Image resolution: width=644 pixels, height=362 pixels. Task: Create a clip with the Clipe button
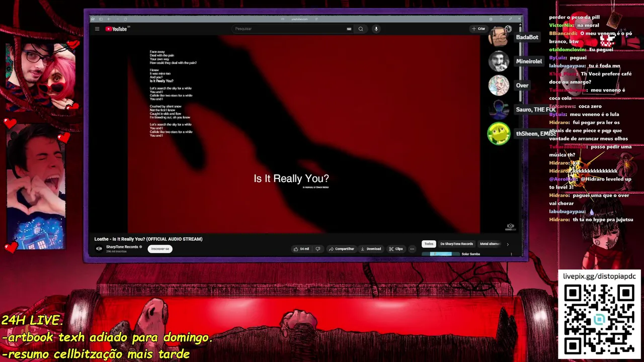click(395, 249)
